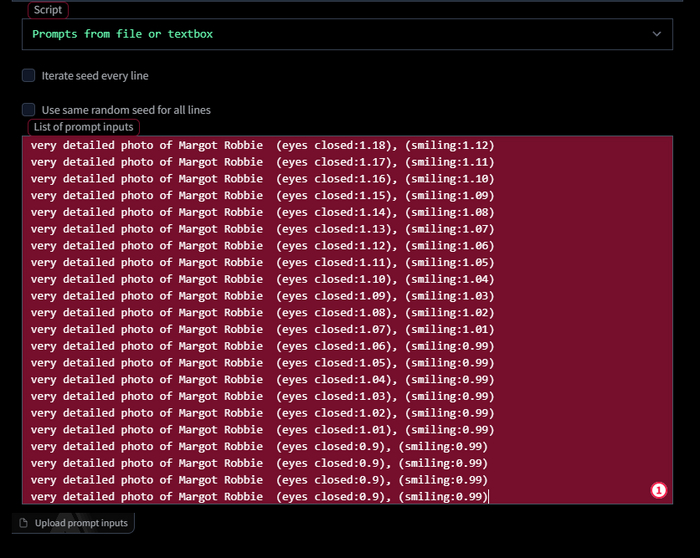The height and width of the screenshot is (558, 700).
Task: Place cursor at end of last prompt line
Action: (x=488, y=497)
